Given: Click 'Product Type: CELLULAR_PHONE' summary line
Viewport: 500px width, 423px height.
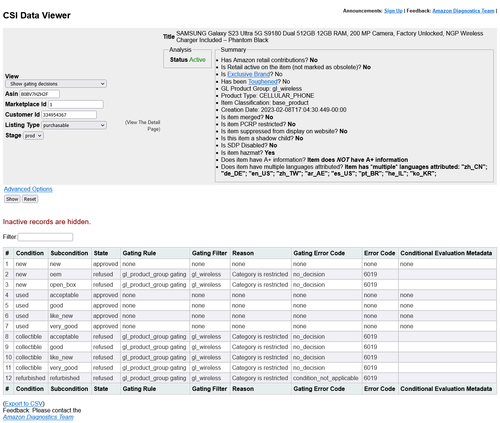Looking at the screenshot, I should pyautogui.click(x=267, y=96).
